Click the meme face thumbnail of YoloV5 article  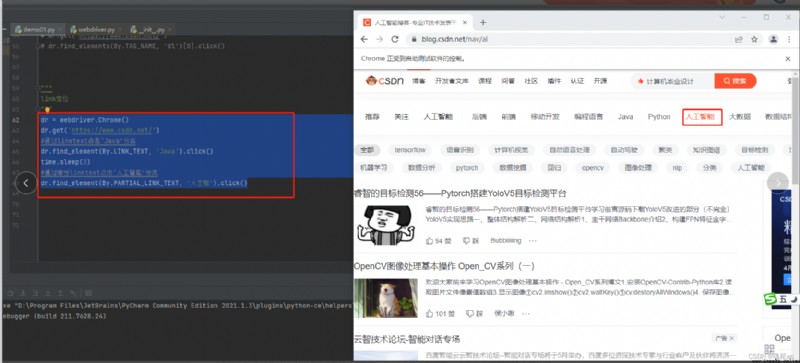coord(386,225)
